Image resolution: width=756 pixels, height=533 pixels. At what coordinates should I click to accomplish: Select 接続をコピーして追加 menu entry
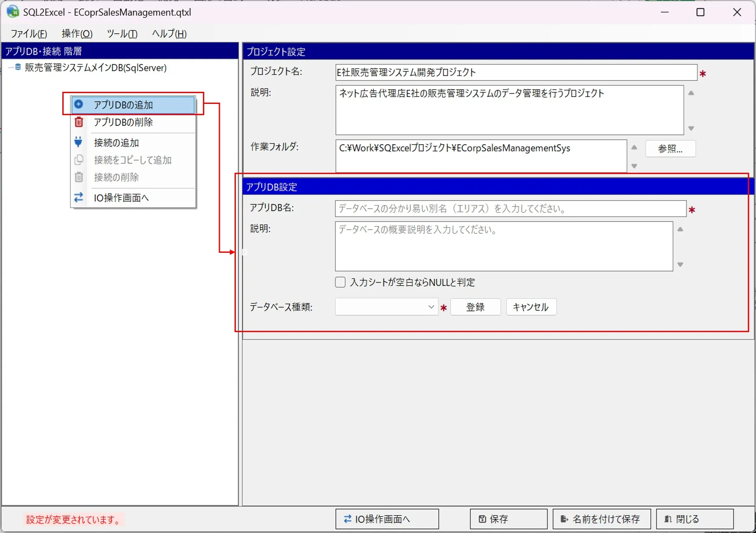click(x=133, y=160)
